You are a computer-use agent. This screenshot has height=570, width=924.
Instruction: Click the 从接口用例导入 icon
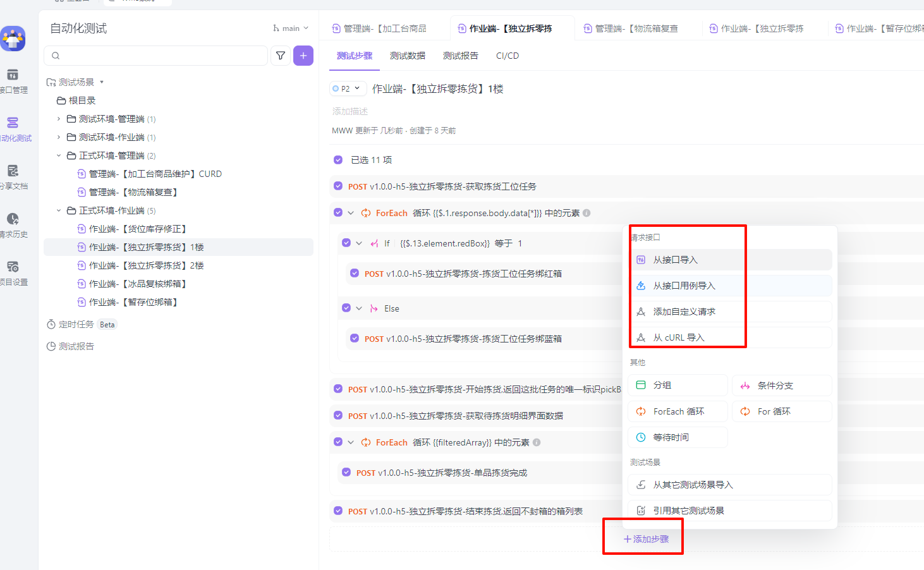point(641,286)
